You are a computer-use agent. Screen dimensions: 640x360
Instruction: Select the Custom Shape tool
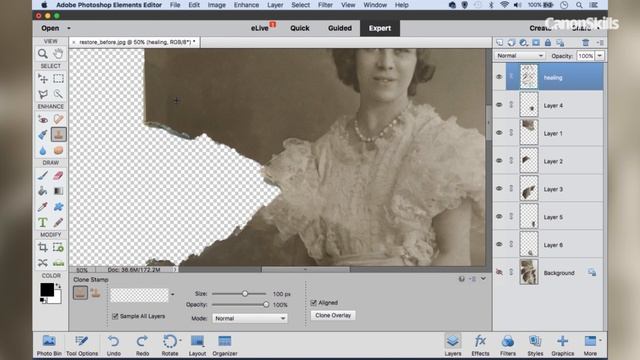click(x=58, y=207)
